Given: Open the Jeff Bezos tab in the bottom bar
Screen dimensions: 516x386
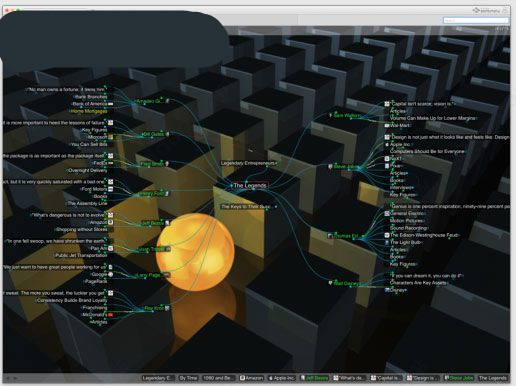Looking at the screenshot, I should tap(314, 378).
